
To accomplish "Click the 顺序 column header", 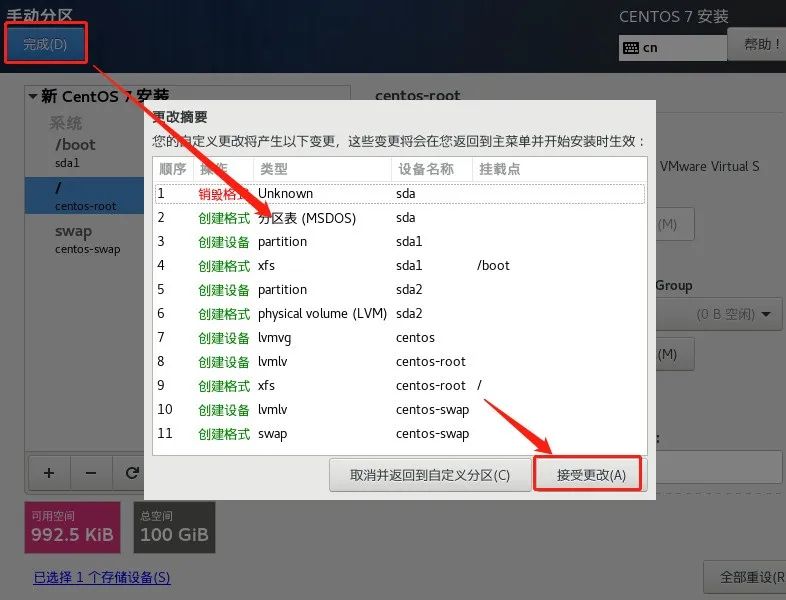I will coord(173,169).
